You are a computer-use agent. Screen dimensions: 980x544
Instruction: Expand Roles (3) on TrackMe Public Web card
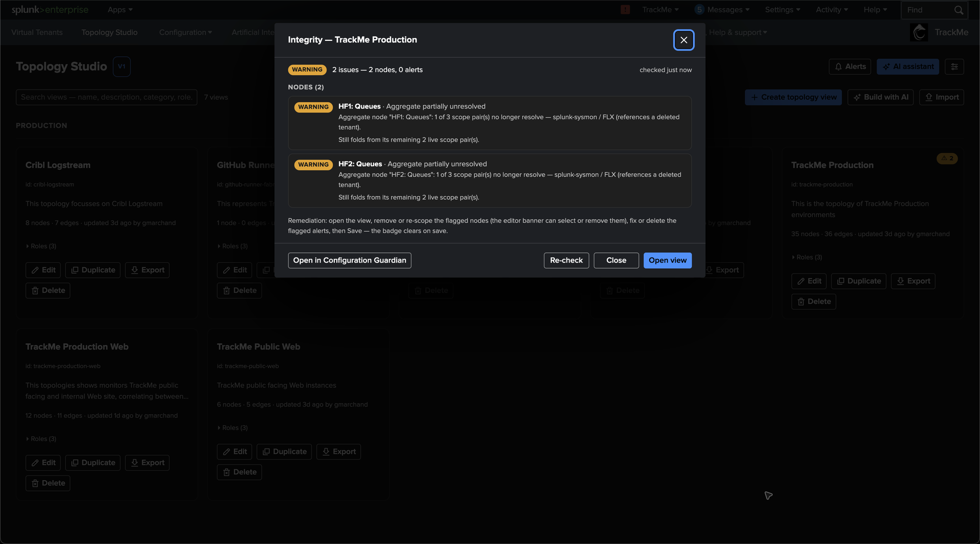pos(232,428)
